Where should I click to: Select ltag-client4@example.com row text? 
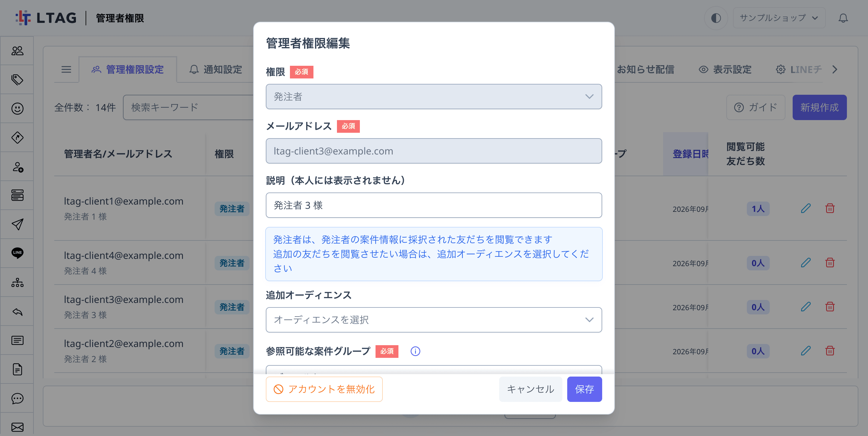[x=124, y=256]
